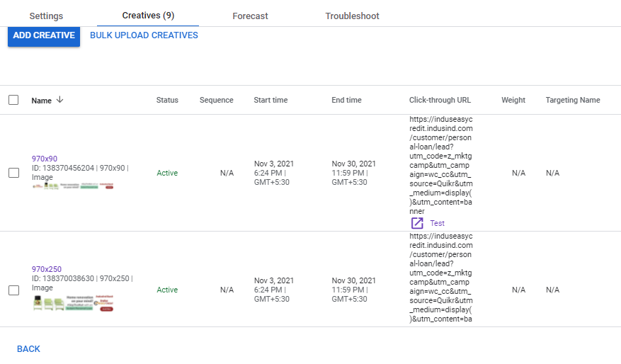621x364 pixels.
Task: Click the BACK button
Action: pos(28,348)
